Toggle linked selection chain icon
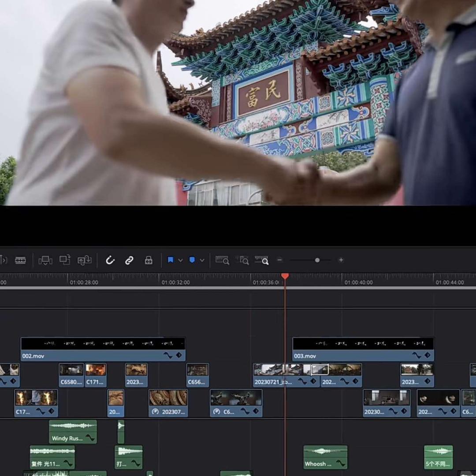The width and height of the screenshot is (476, 476). click(129, 260)
